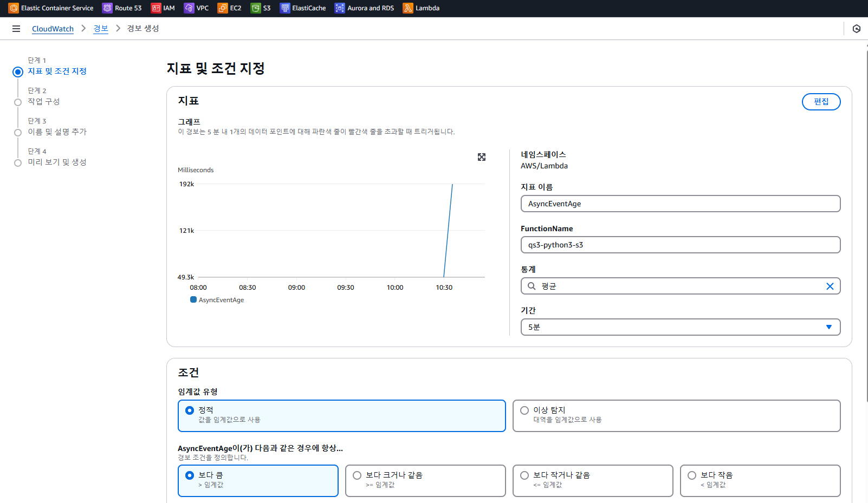Toggle the AsyncEventAge legend color swatch
The height and width of the screenshot is (503, 868).
click(193, 300)
